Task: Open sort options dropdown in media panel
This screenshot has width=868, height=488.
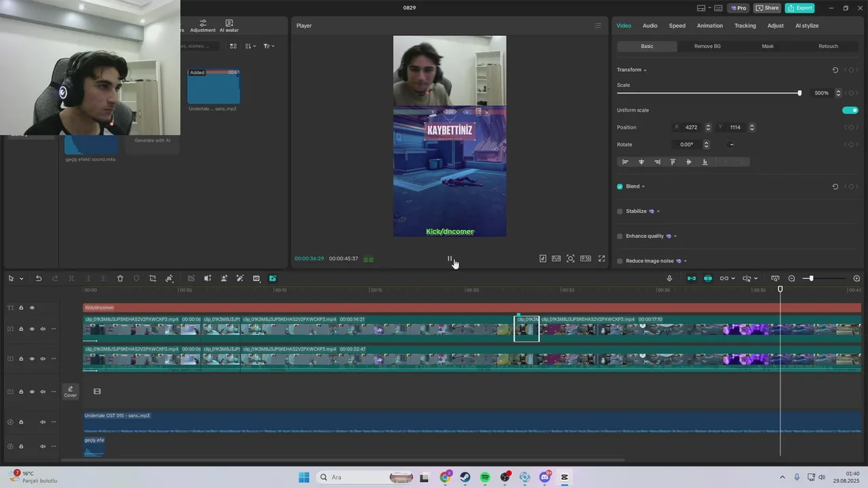Action: click(x=250, y=46)
